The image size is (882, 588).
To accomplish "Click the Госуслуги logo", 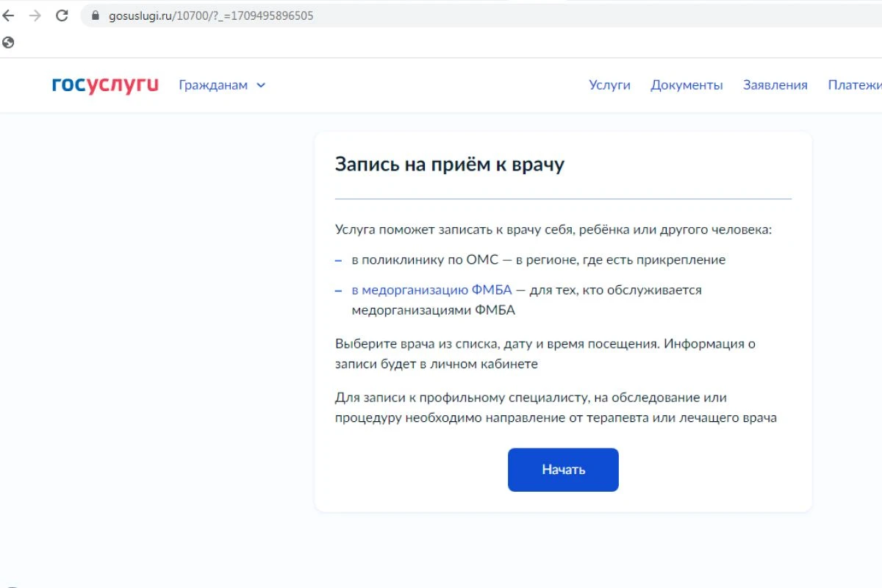I will click(x=105, y=85).
